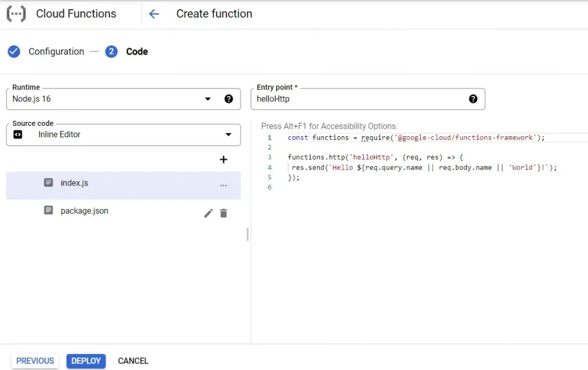The width and height of the screenshot is (588, 370).
Task: Select the step 2 Code circle icon
Action: [111, 51]
